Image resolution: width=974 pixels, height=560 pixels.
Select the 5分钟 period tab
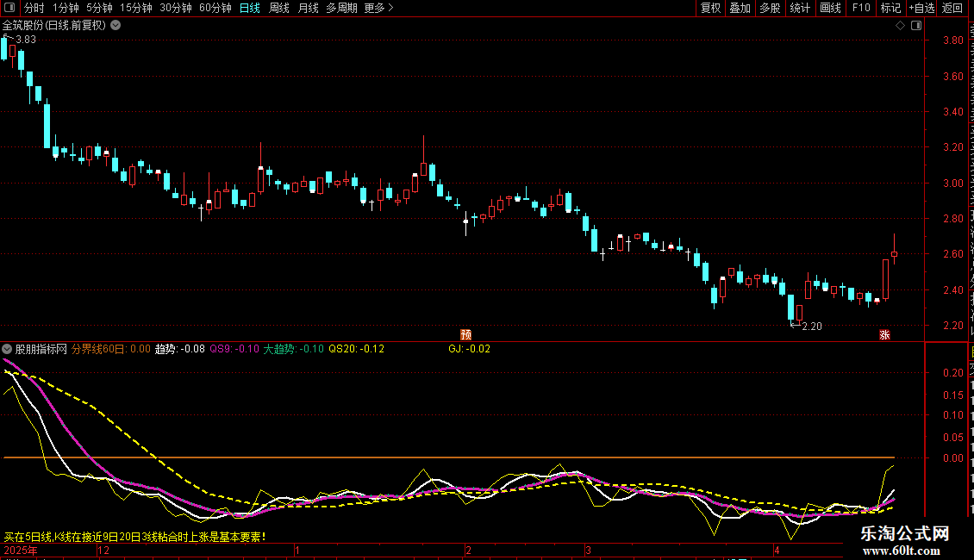click(99, 8)
